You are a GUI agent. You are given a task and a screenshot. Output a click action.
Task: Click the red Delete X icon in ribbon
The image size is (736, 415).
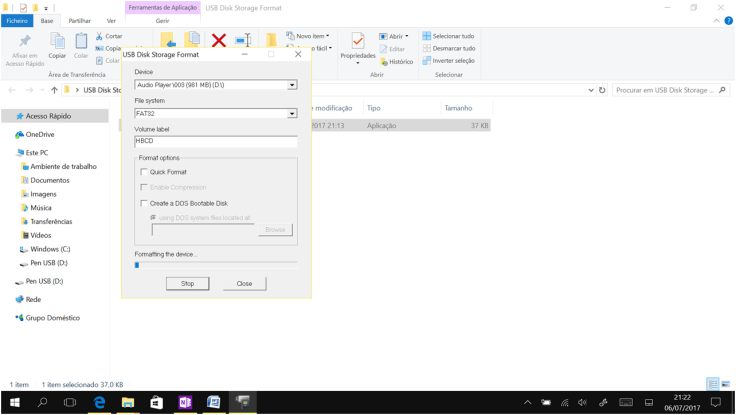[x=219, y=41]
